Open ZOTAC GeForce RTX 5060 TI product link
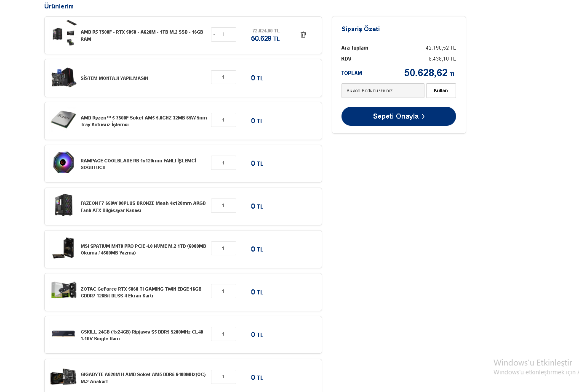Screen dimensions: 579x392 point(141,292)
